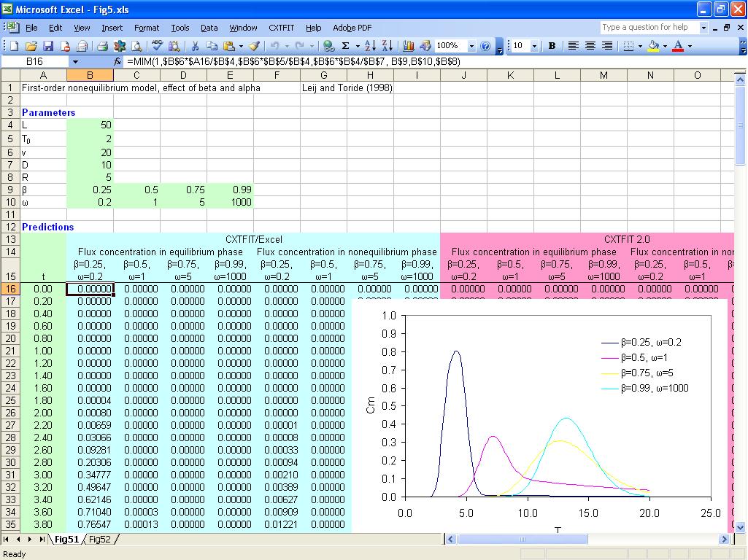Select row 20 header
The height and width of the screenshot is (560, 748).
point(11,338)
